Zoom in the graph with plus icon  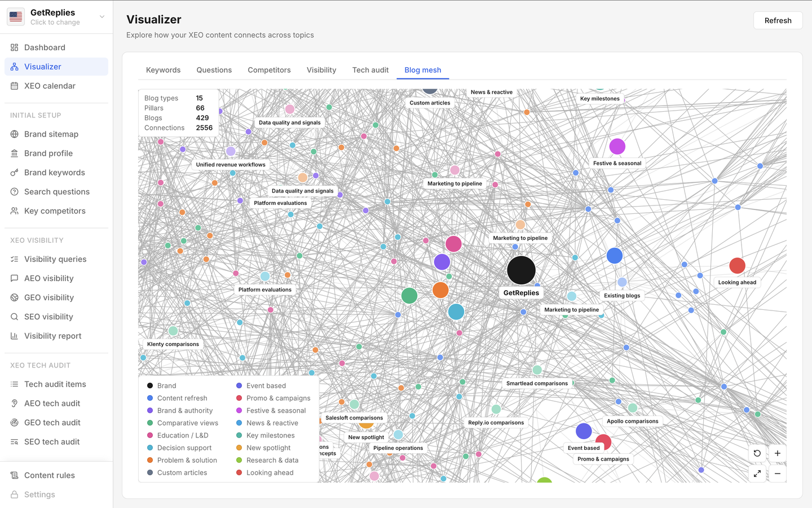[x=778, y=453]
